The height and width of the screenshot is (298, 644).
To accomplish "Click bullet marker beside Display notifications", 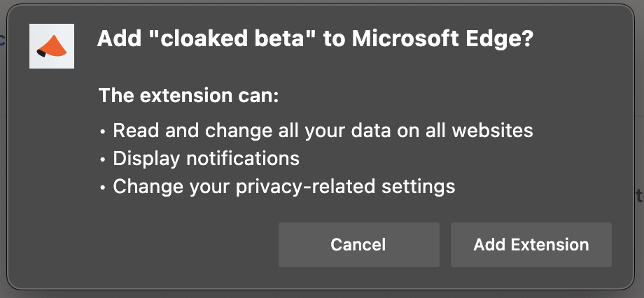I will coord(103,160).
